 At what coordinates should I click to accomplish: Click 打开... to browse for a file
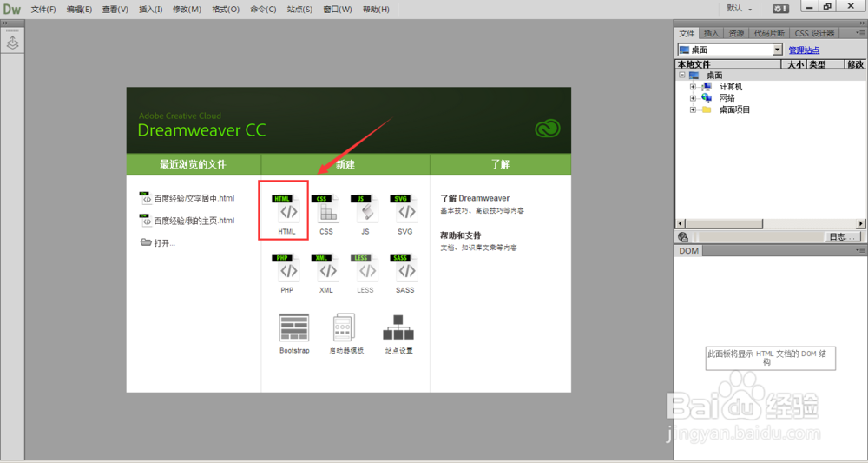(158, 242)
